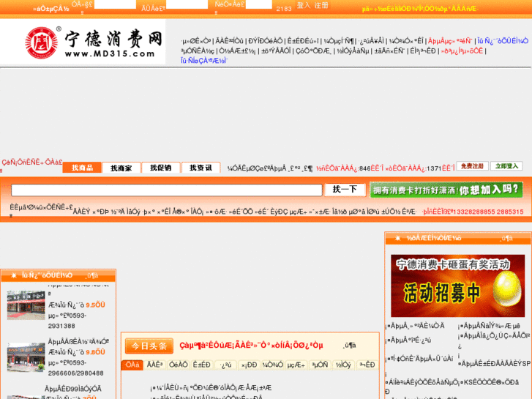The height and width of the screenshot is (399, 532).
Task: Click the 2183 verification code image
Action: 284,9
